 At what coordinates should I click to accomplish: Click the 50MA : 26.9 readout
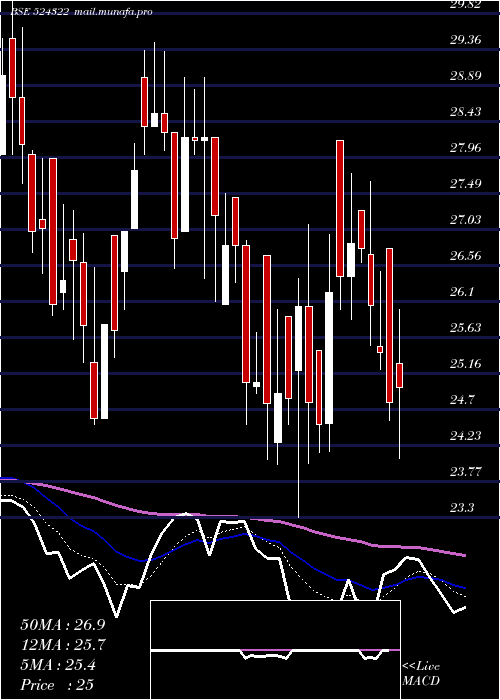[x=62, y=625]
